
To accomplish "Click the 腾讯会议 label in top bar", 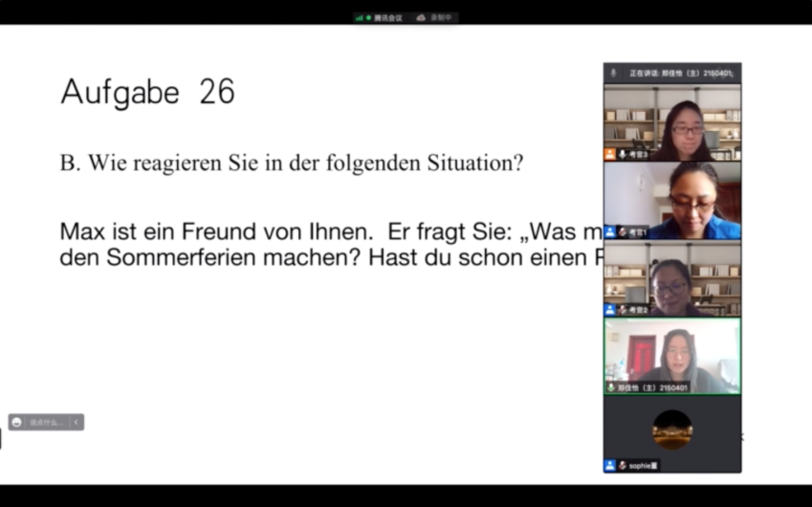I will pos(387,17).
